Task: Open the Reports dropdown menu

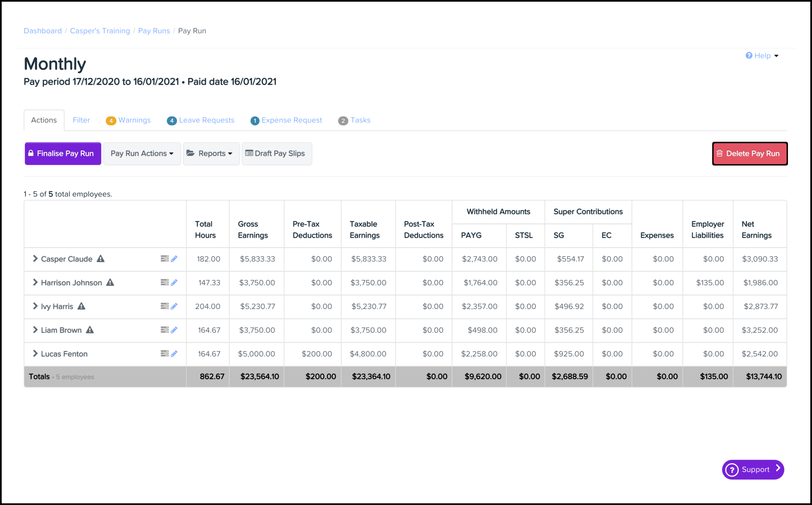Action: click(x=211, y=154)
